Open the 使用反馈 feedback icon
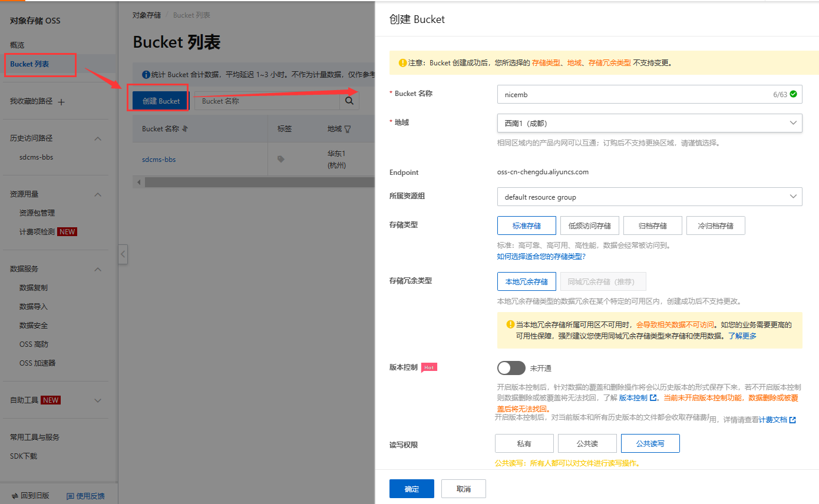819x504 pixels. click(x=71, y=496)
